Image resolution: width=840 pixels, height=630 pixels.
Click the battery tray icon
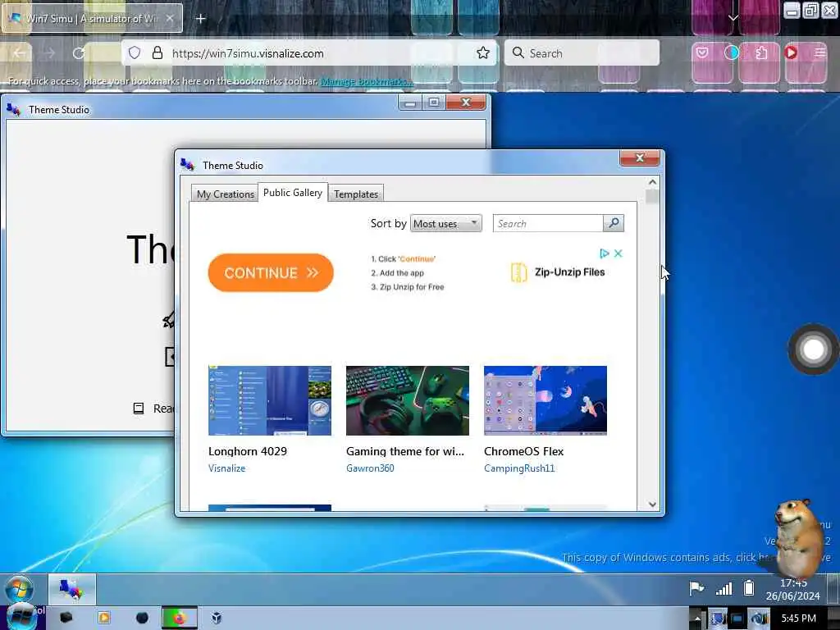(749, 588)
